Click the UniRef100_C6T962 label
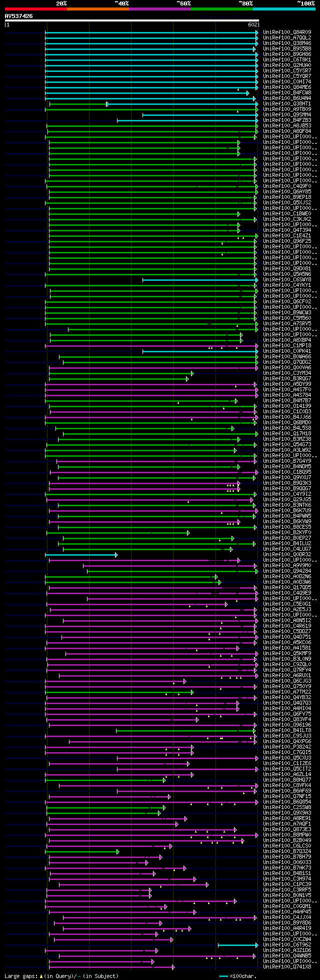The image size is (320, 980). [x=287, y=945]
